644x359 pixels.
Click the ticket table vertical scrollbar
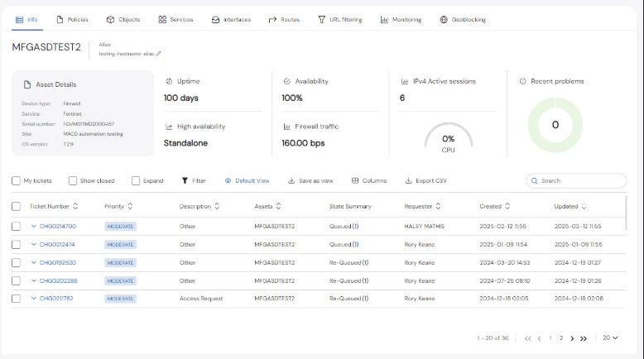tap(626, 213)
